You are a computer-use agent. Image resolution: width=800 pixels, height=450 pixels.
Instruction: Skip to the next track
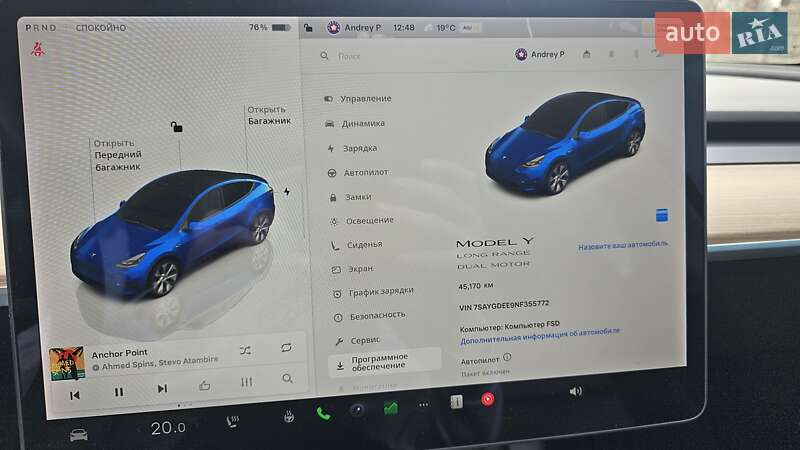162,388
